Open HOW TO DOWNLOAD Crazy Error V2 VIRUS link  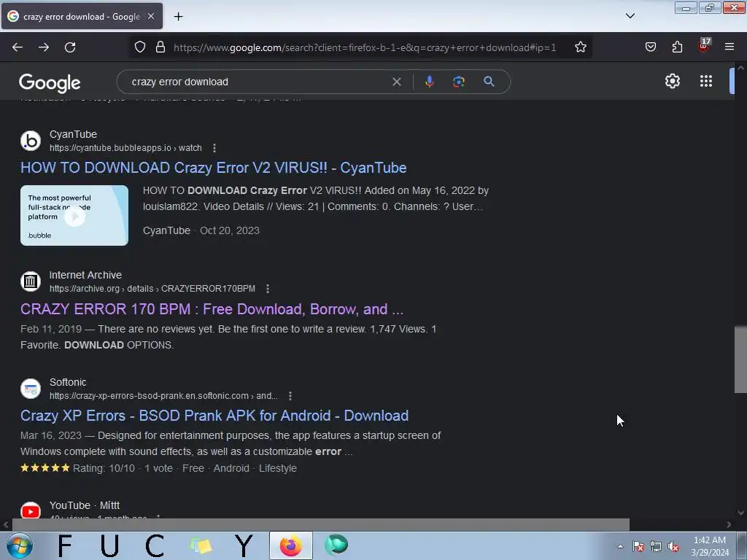[x=214, y=168]
